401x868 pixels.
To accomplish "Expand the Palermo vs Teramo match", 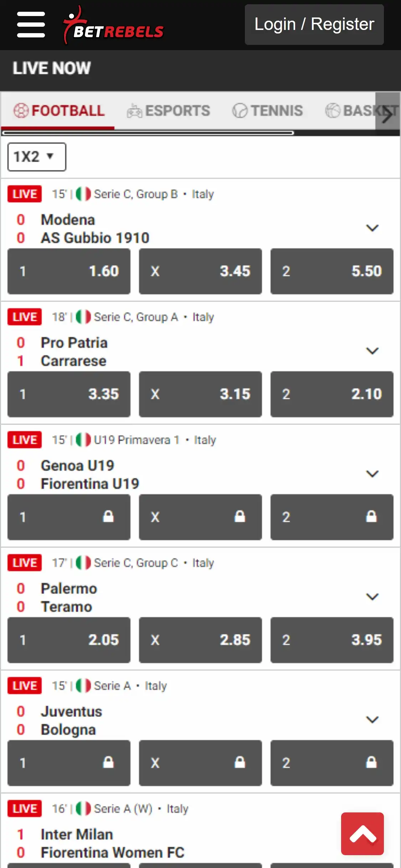I will click(372, 597).
